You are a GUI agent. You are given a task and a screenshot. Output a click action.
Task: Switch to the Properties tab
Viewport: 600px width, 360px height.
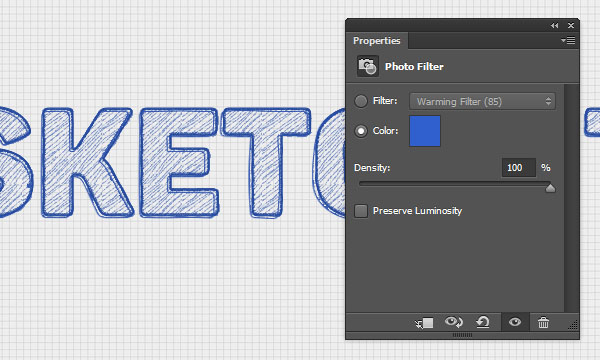tap(377, 41)
